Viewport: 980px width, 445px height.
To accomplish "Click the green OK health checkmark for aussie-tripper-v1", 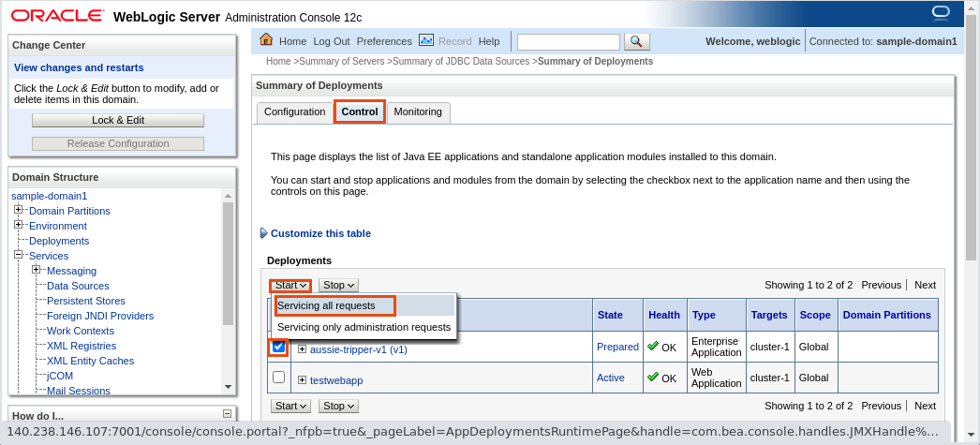I will [x=653, y=346].
